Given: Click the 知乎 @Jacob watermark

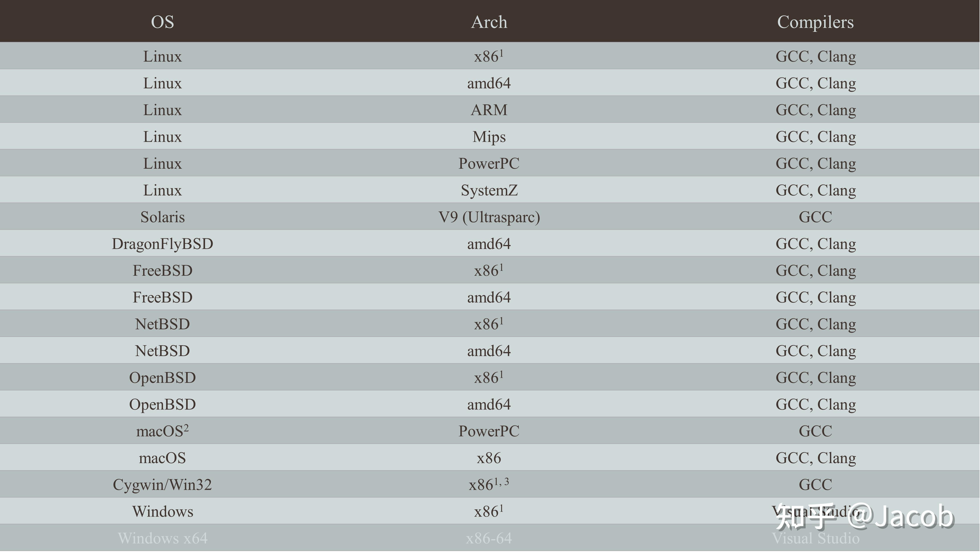Looking at the screenshot, I should click(x=865, y=516).
